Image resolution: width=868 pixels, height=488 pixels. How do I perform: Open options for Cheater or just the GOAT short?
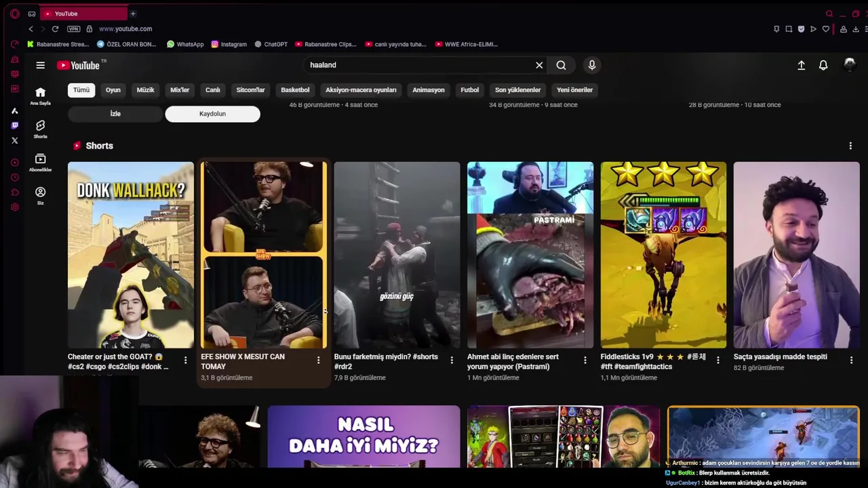click(185, 361)
